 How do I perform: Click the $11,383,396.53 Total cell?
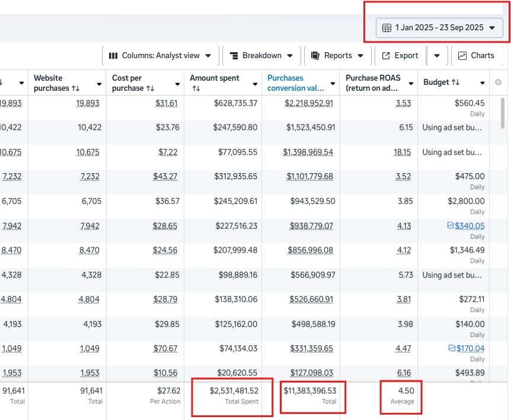coord(310,391)
